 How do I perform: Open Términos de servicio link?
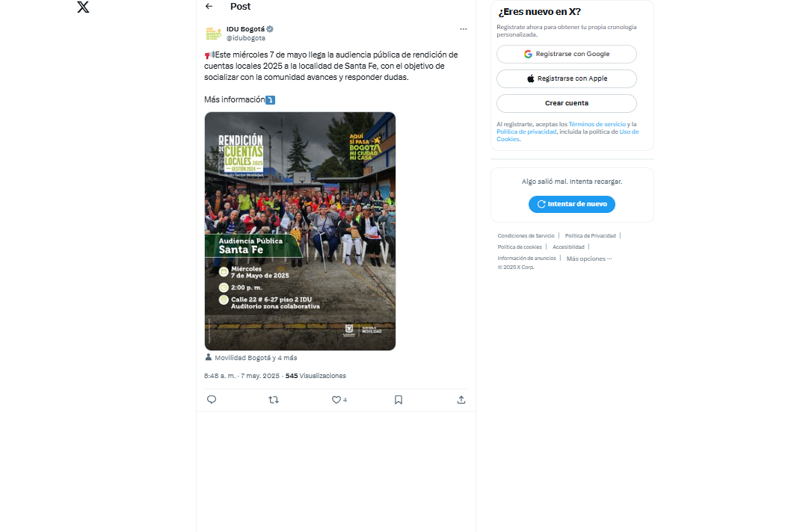pyautogui.click(x=597, y=124)
